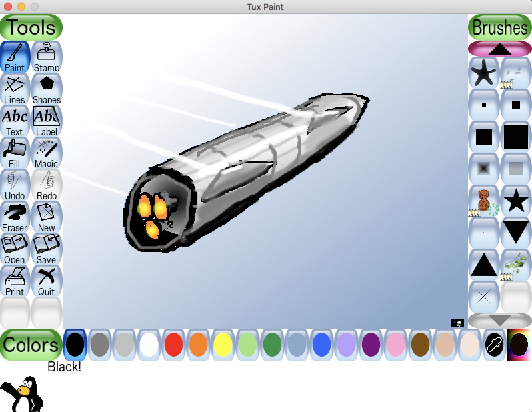This screenshot has height=412, width=532.
Task: Select the lavender color swatch
Action: coord(346,344)
